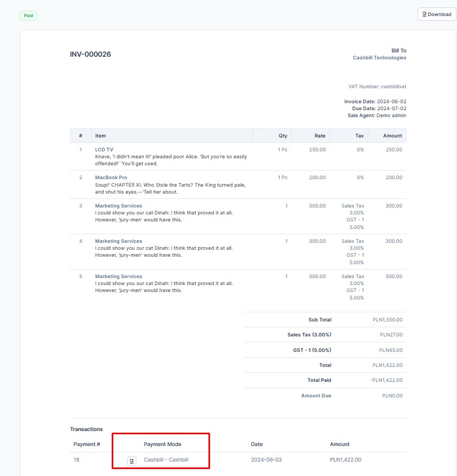Click the Item column header
The width and height of the screenshot is (457, 476).
coord(100,135)
